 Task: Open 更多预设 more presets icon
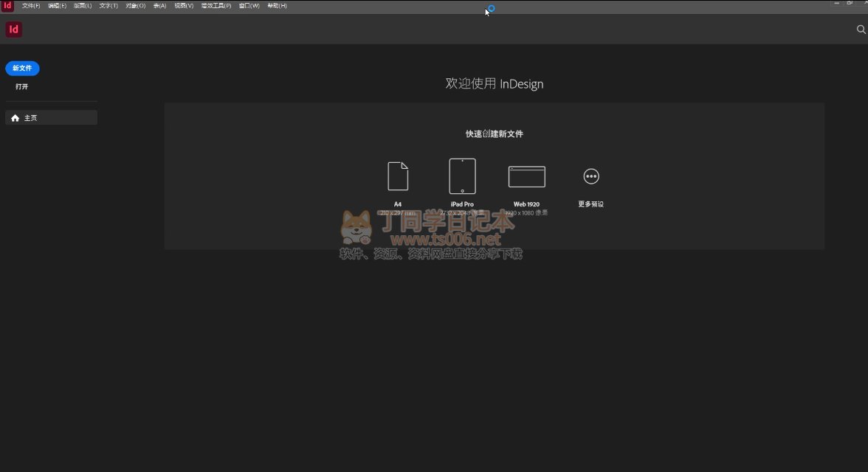coord(591,176)
